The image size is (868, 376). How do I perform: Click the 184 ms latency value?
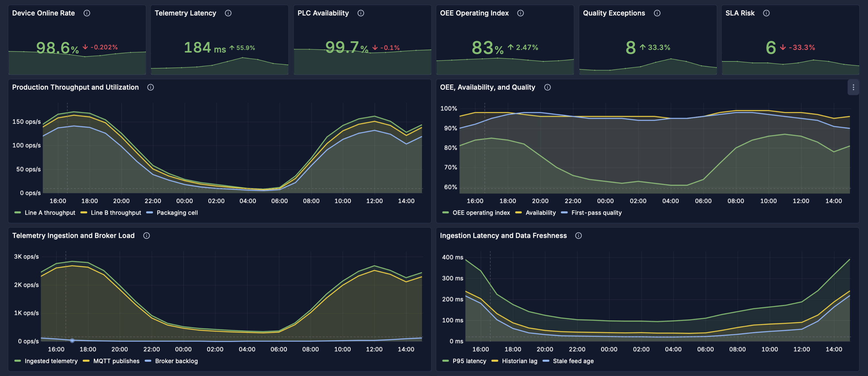tap(205, 48)
